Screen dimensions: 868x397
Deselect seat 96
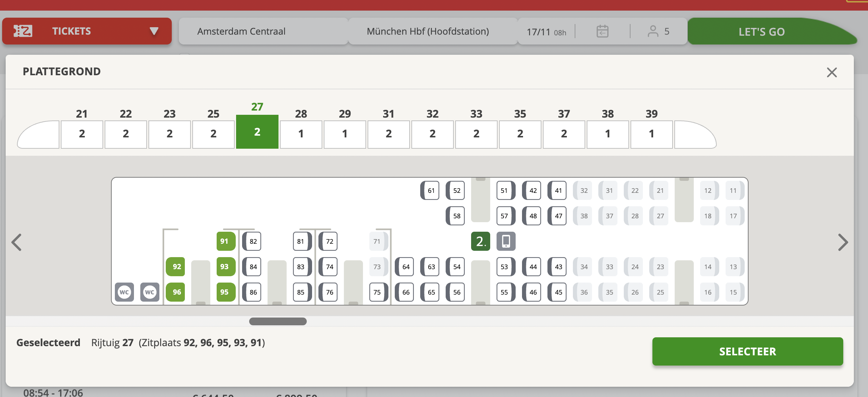click(x=176, y=292)
